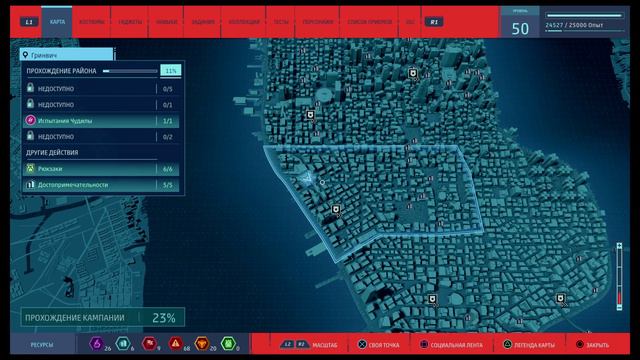This screenshot has width=640, height=360.
Task: Click the circular map cursor
Action: pos(322,182)
